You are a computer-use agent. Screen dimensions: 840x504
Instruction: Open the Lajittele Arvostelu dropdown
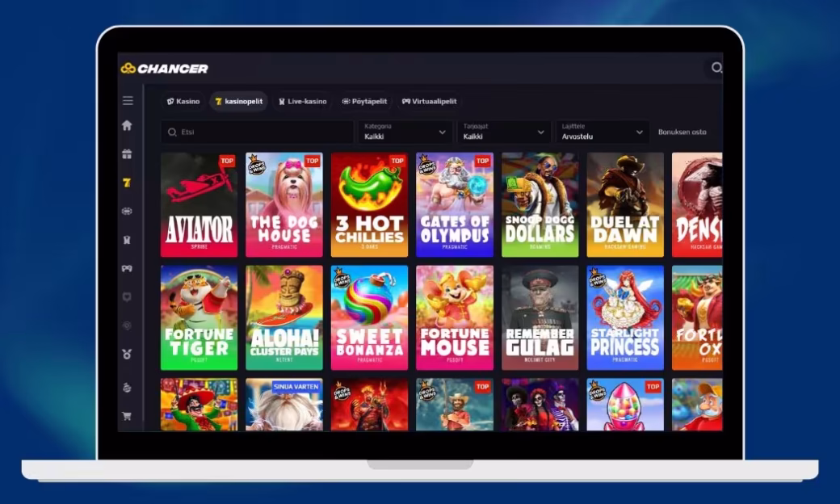tap(602, 132)
